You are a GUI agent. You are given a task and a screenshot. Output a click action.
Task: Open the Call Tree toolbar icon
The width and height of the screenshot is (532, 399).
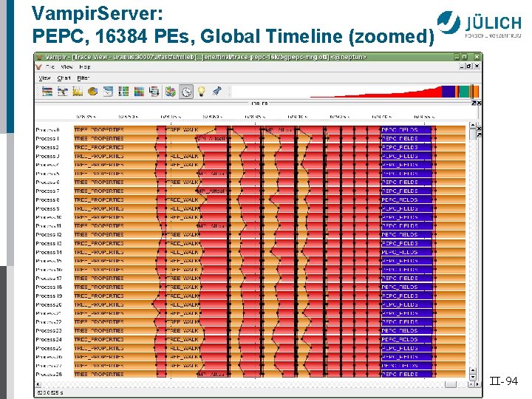[x=154, y=92]
